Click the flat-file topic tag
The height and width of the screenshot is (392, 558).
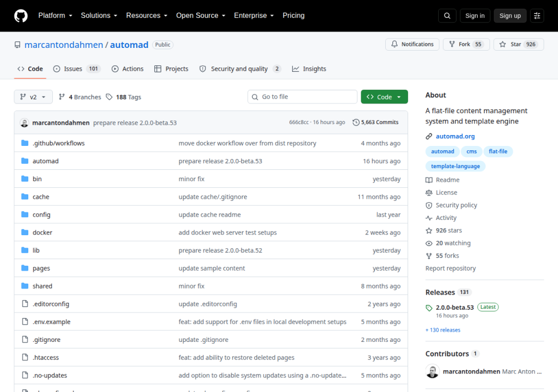point(498,151)
